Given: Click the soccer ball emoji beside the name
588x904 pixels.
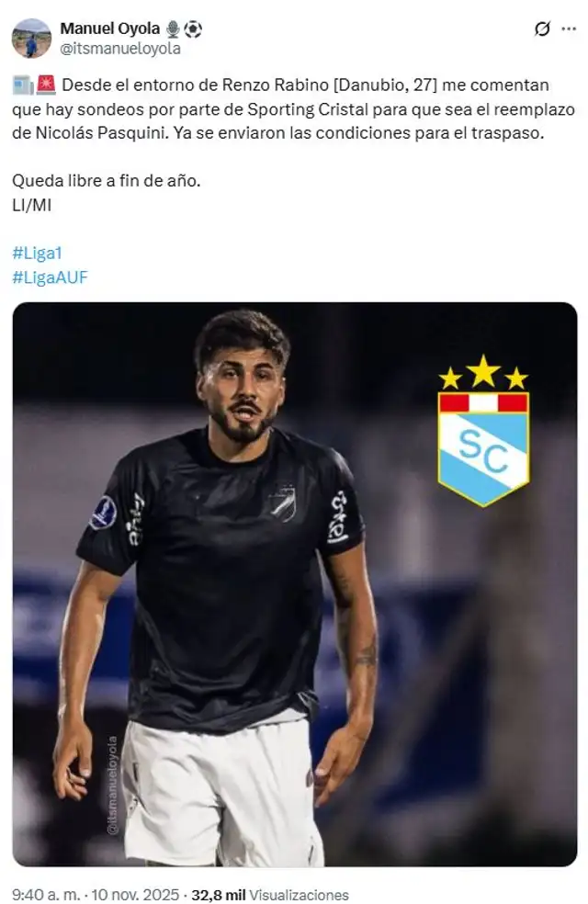Looking at the screenshot, I should point(193,28).
